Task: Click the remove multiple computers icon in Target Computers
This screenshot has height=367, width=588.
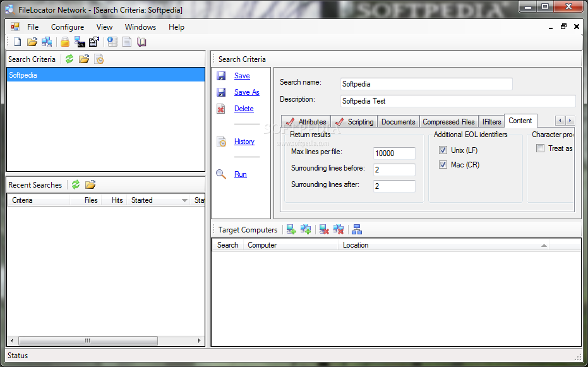Action: pos(339,230)
